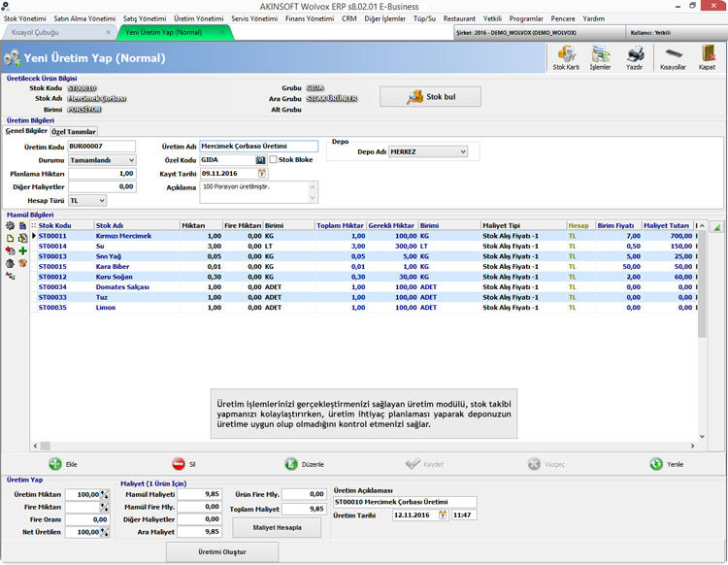The height and width of the screenshot is (565, 728).
Task: Open the İşlemler toolbar icon
Action: (600, 57)
